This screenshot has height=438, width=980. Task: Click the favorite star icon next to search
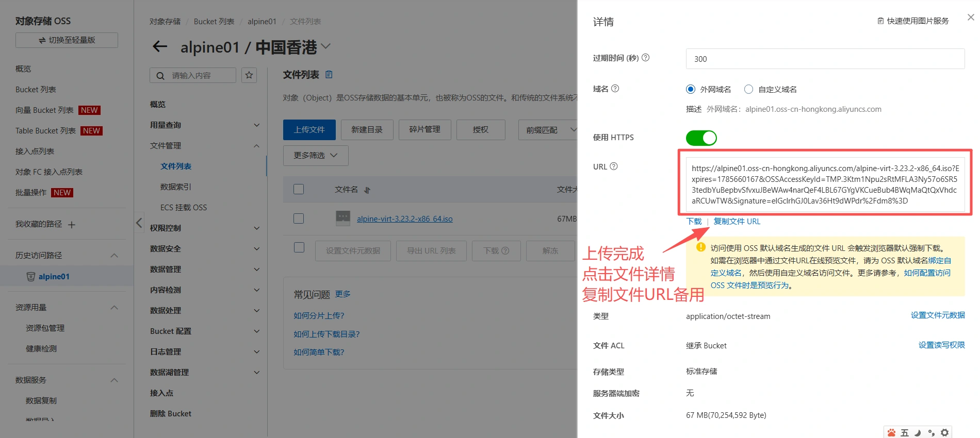(249, 75)
